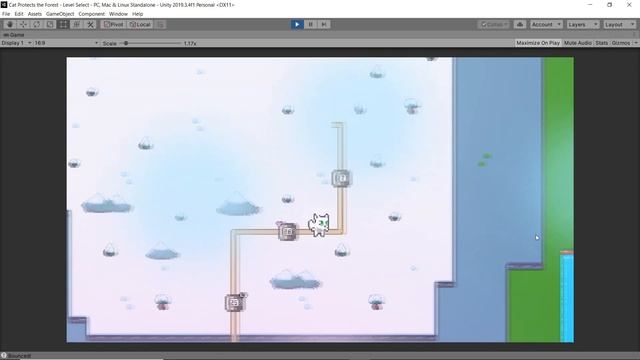This screenshot has width=640, height=360.
Task: Open the Collab dropdown
Action: point(494,24)
